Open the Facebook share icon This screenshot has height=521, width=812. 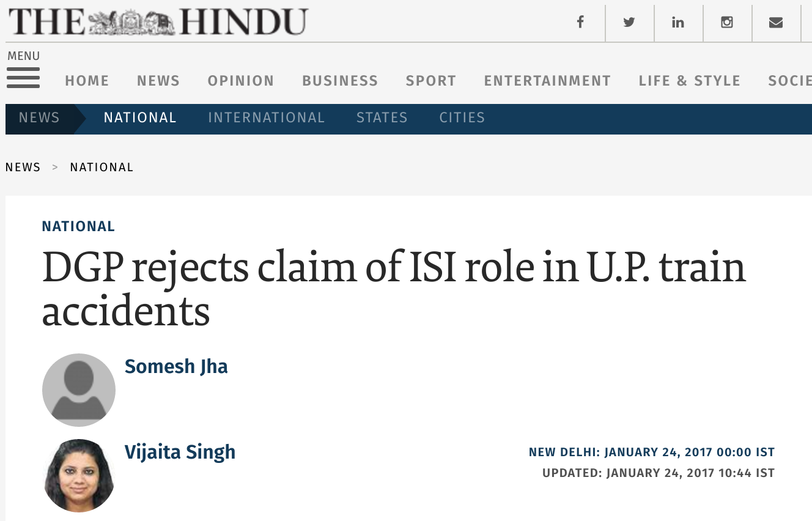580,23
